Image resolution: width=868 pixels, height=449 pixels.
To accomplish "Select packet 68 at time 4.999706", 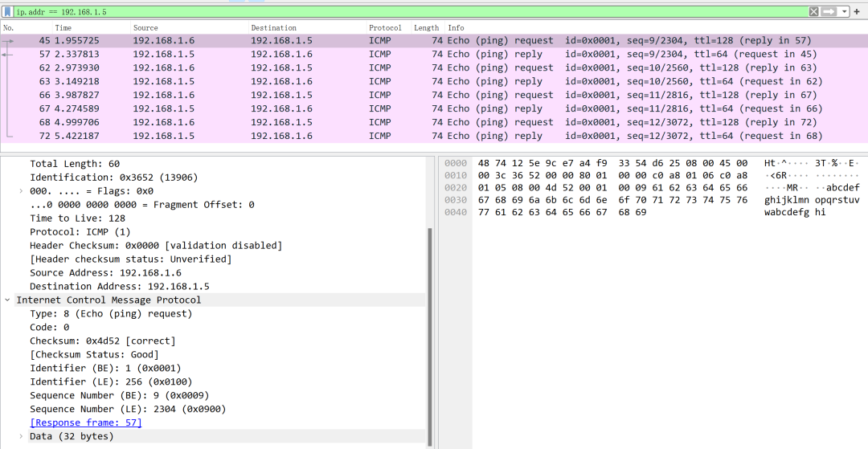I will (x=434, y=122).
